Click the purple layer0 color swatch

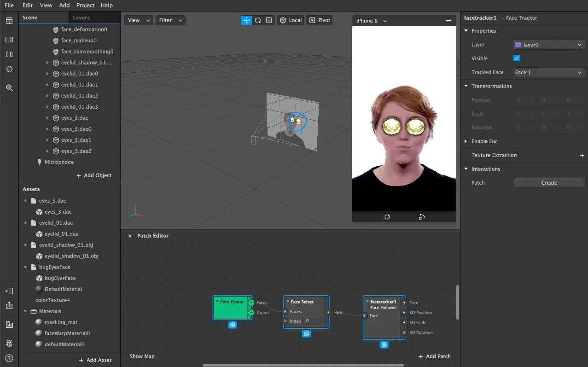[x=518, y=45]
